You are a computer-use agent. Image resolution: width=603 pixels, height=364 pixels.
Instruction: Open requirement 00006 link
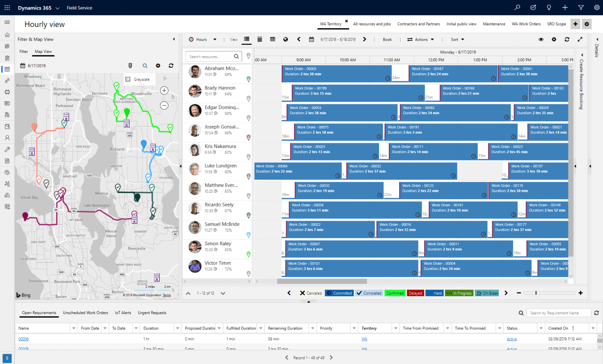[x=24, y=339]
